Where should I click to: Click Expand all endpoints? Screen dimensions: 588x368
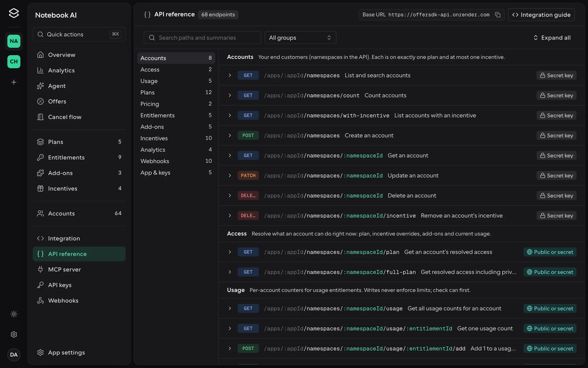tap(552, 38)
